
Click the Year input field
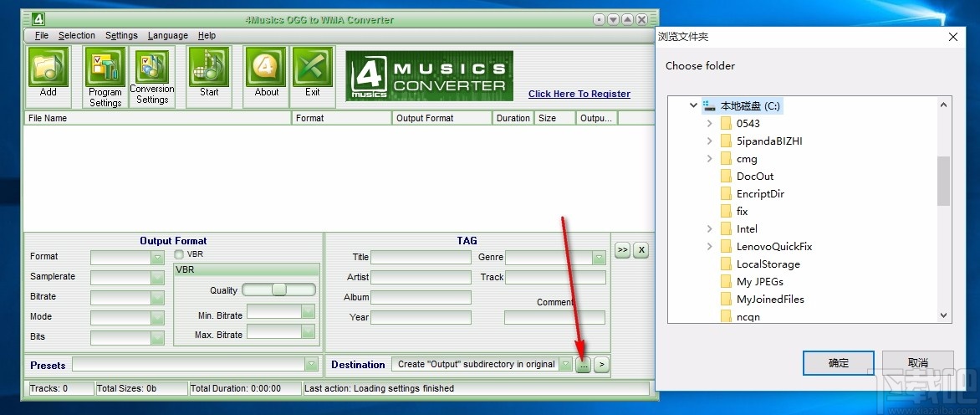click(421, 317)
